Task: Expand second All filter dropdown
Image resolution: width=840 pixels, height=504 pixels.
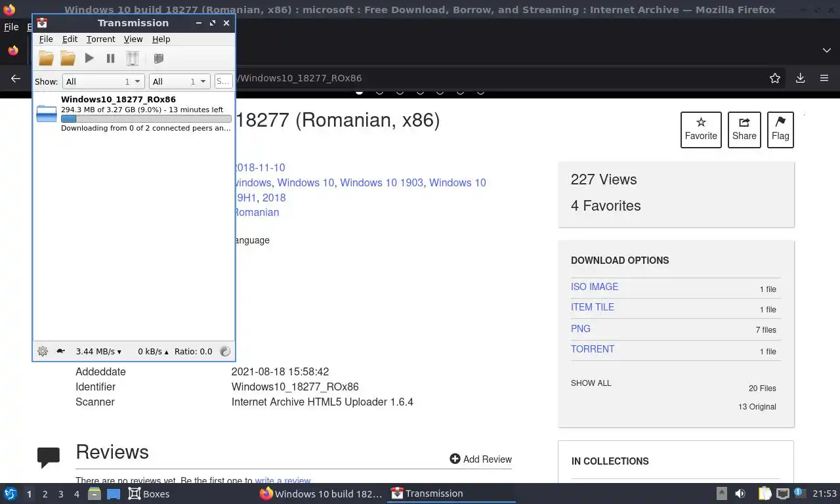Action: coord(179,81)
